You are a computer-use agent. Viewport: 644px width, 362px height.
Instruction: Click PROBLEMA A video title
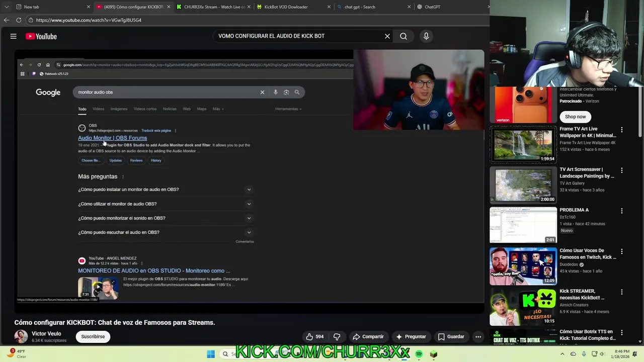coord(574,210)
